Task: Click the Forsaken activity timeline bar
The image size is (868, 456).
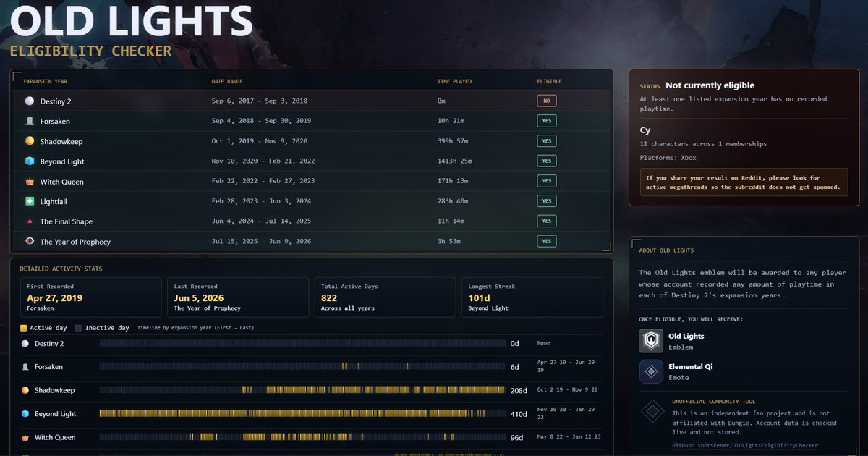Action: tap(302, 367)
